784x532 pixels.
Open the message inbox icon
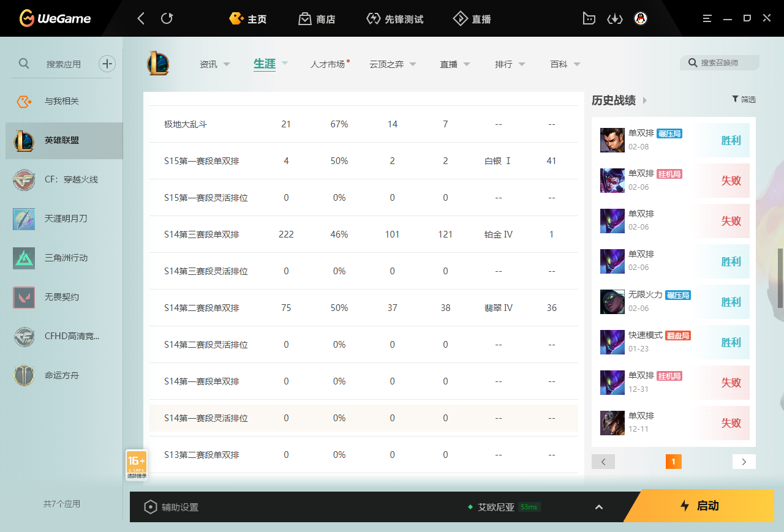[589, 19]
